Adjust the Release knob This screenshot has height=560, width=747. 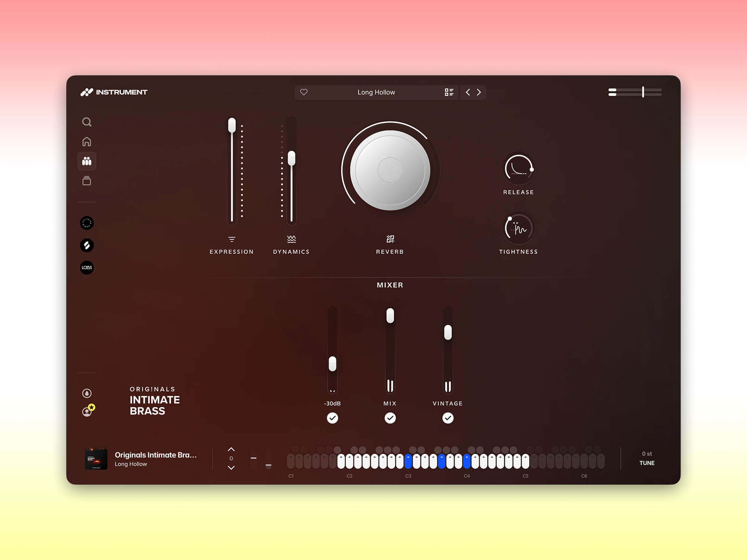[518, 169]
